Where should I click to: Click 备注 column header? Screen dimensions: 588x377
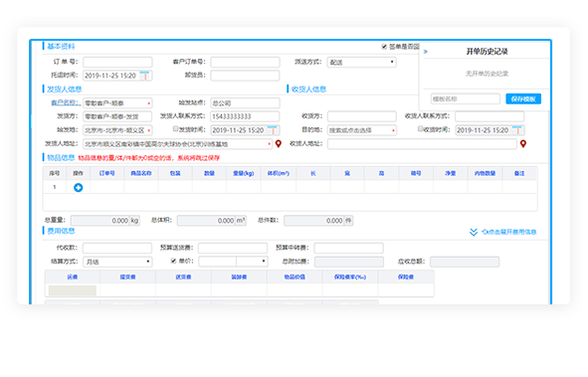(x=519, y=173)
